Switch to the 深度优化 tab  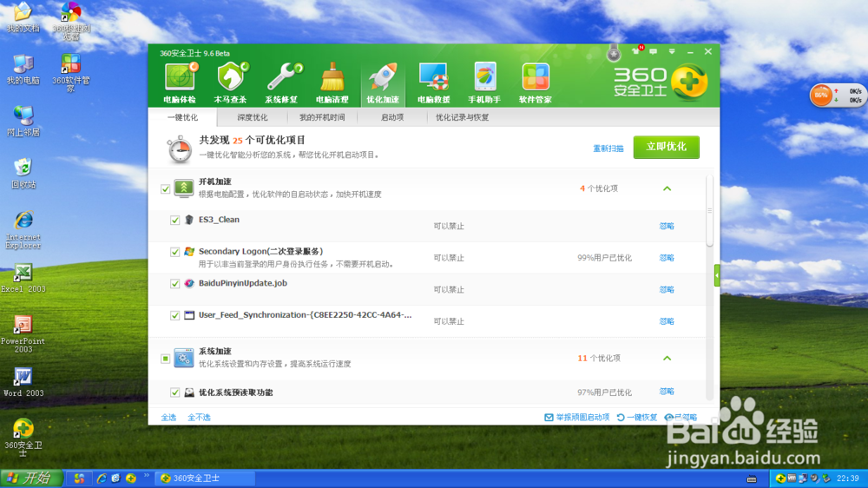[x=252, y=117]
